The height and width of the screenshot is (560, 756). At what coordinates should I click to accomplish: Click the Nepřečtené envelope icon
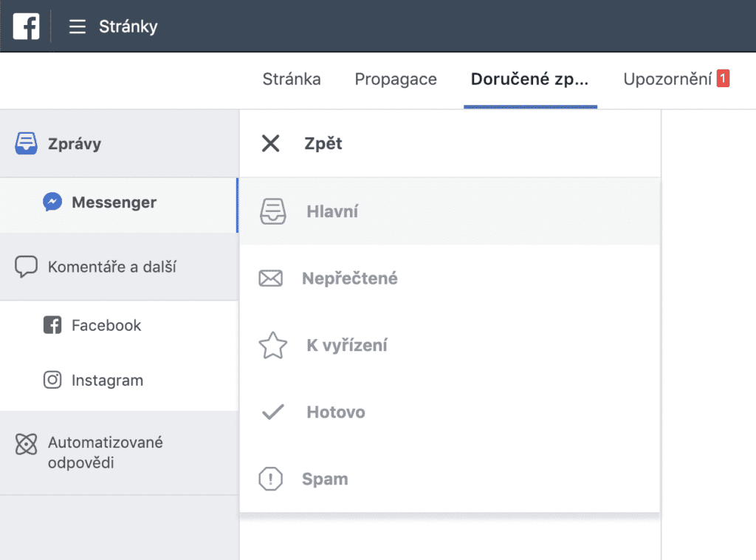click(x=271, y=279)
